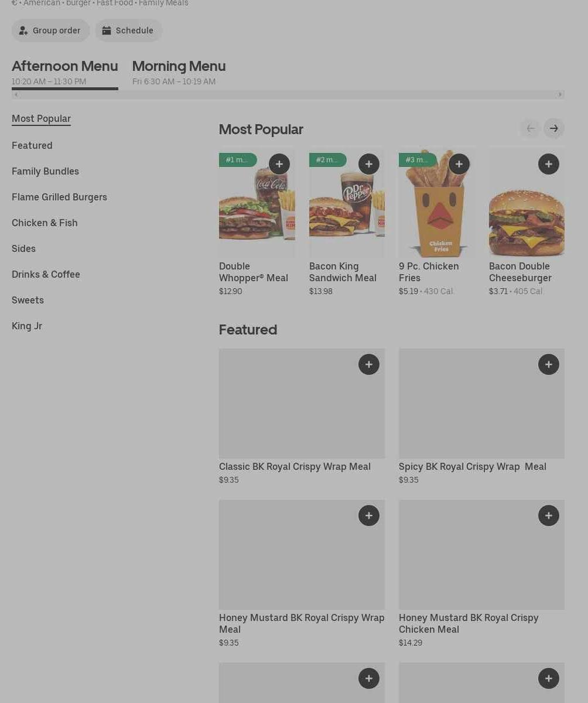Jump to Flame Grilled Burgers category
Image resolution: width=588 pixels, height=703 pixels.
pyautogui.click(x=59, y=197)
